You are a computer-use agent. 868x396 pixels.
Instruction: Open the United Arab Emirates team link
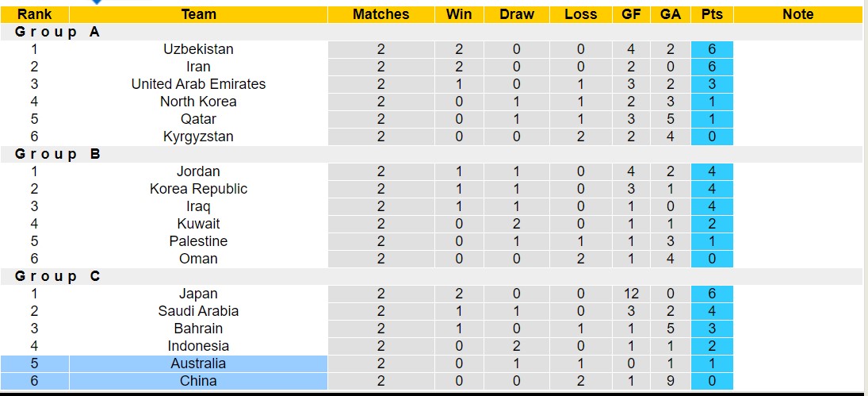198,84
